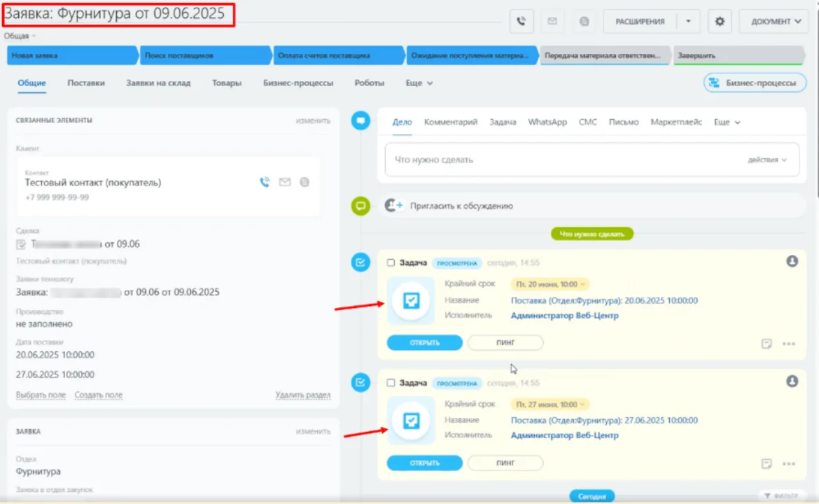Click invite user icon beside Пригласить к обсуждению

point(393,205)
